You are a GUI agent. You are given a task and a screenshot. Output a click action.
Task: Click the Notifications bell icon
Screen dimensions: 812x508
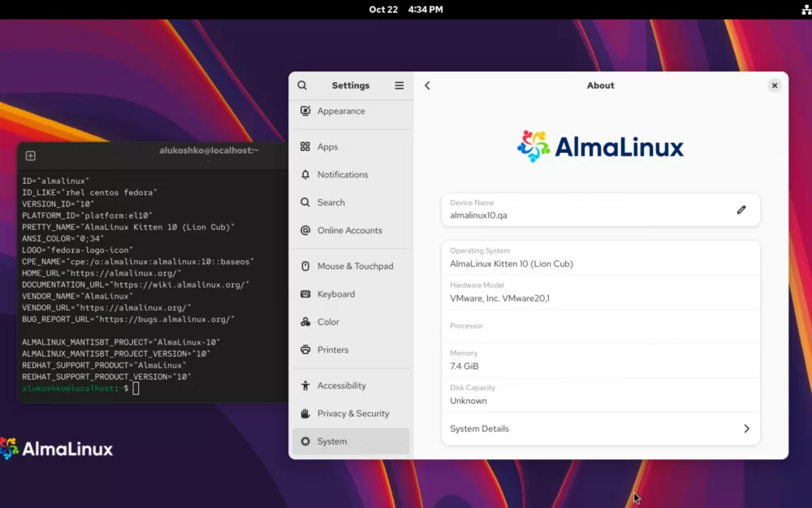[x=305, y=175]
